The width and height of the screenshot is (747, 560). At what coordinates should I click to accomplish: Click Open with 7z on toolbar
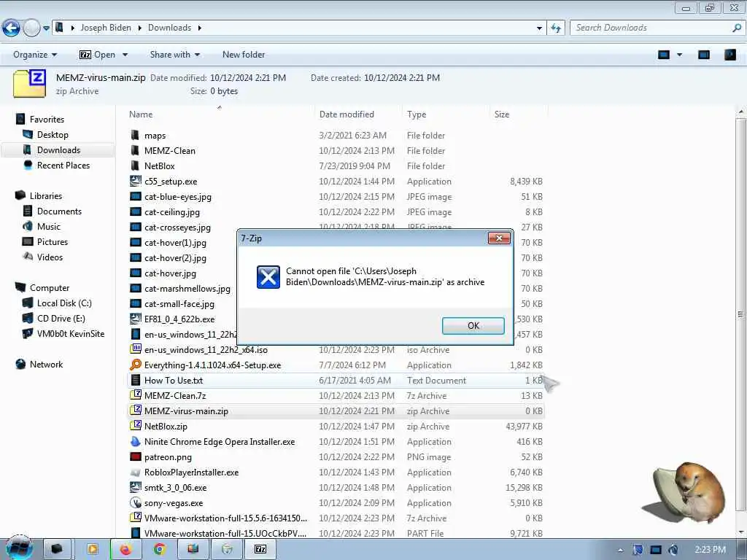[x=97, y=55]
